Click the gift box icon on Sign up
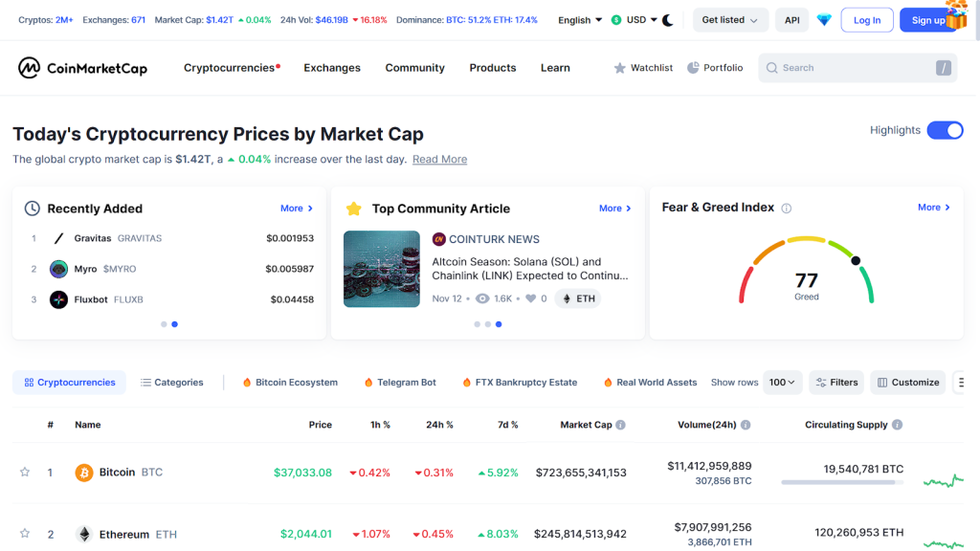 [956, 15]
